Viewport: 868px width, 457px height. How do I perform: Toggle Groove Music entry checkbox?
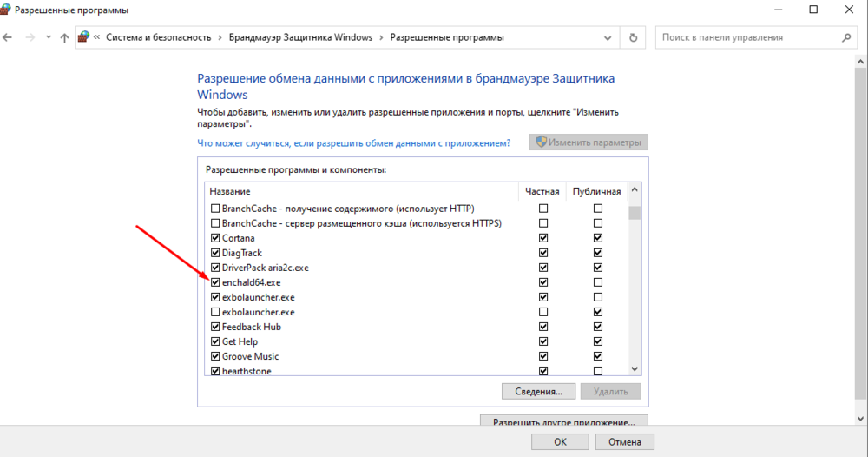(215, 356)
